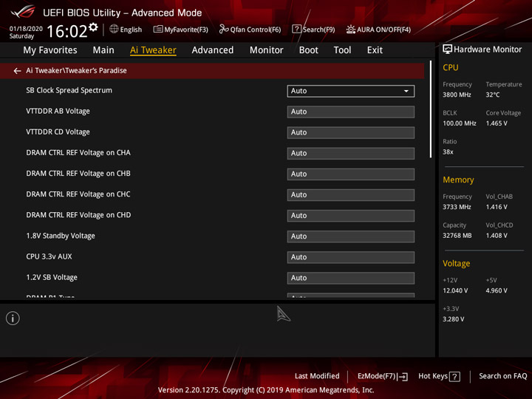
Task: Switch to the Boot tab
Action: [308, 50]
